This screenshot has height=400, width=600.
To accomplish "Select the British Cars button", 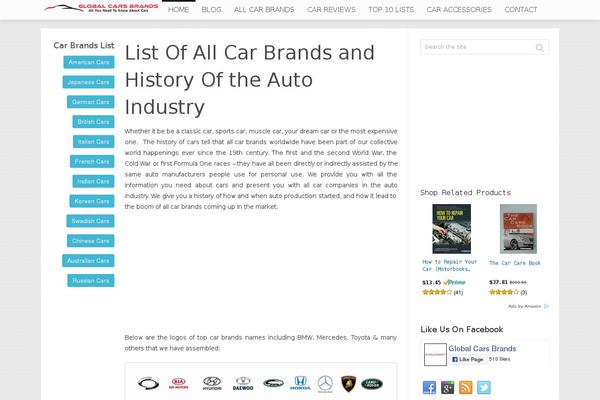I will (x=93, y=122).
